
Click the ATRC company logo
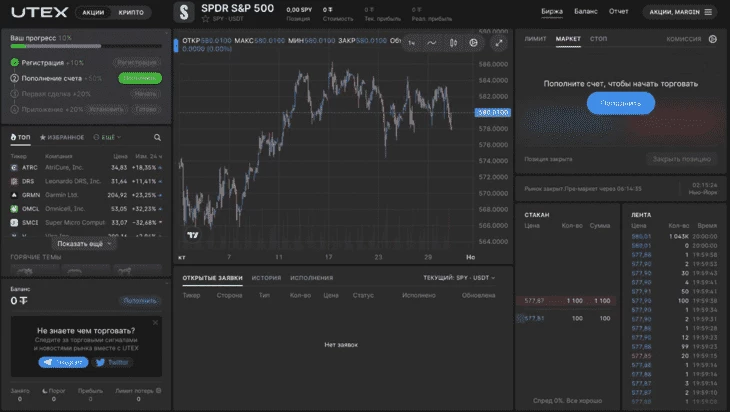(14, 168)
